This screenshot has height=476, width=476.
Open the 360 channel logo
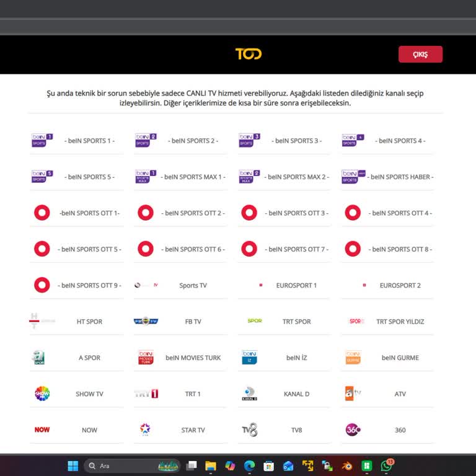click(x=353, y=430)
